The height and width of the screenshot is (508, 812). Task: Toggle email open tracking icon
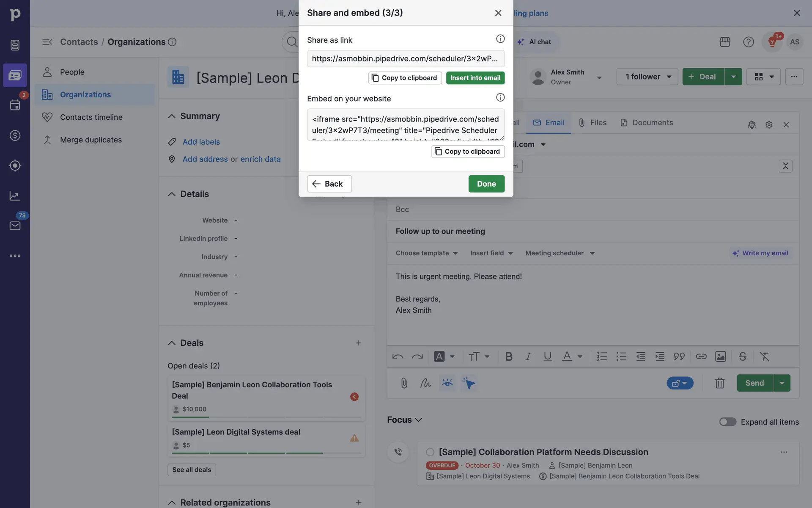click(447, 383)
